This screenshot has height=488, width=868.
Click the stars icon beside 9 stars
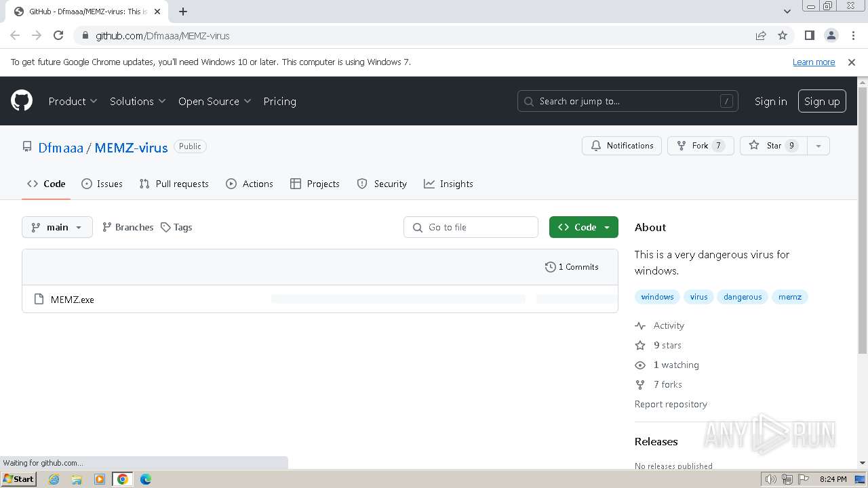click(640, 345)
